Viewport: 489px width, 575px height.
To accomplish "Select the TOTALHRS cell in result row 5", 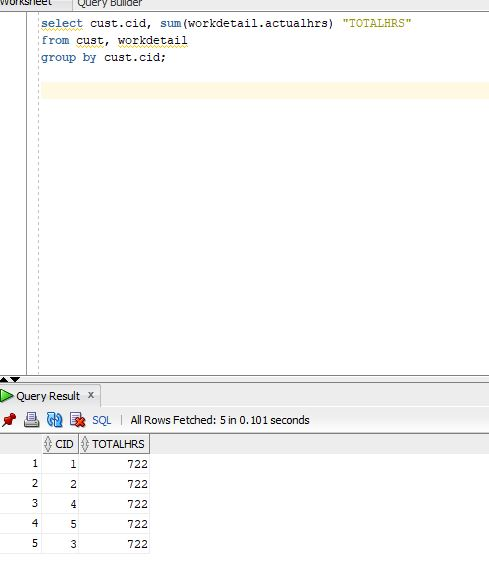I will (114, 543).
